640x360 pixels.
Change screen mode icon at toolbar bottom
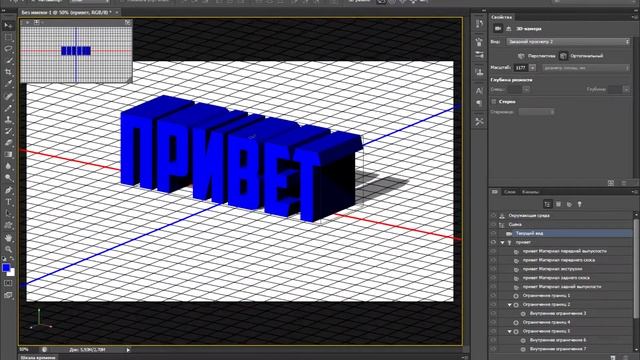[8, 295]
